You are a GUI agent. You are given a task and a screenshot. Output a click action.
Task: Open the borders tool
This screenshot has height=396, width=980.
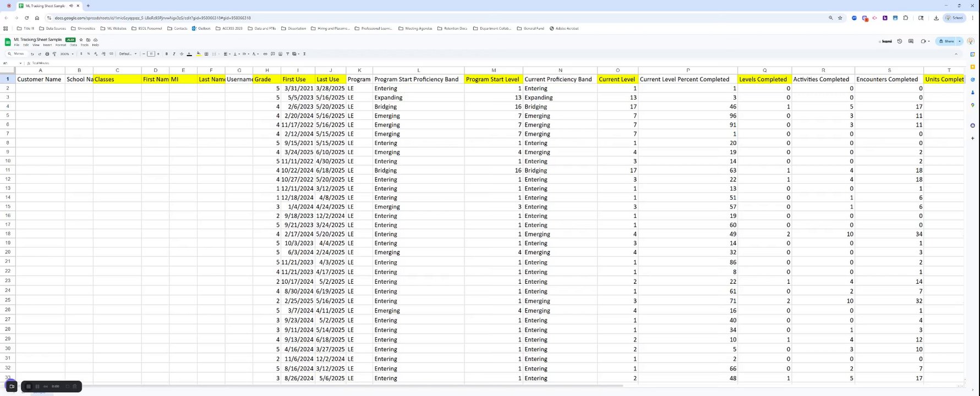tap(206, 54)
